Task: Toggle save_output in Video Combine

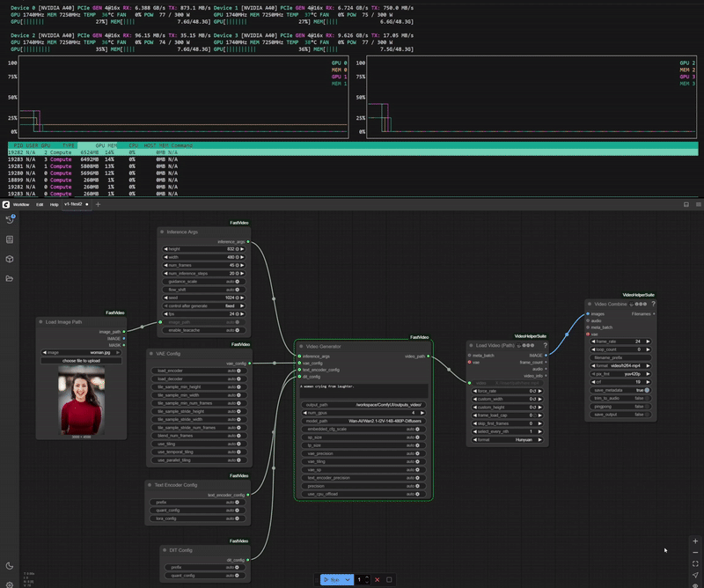Action: pos(620,415)
